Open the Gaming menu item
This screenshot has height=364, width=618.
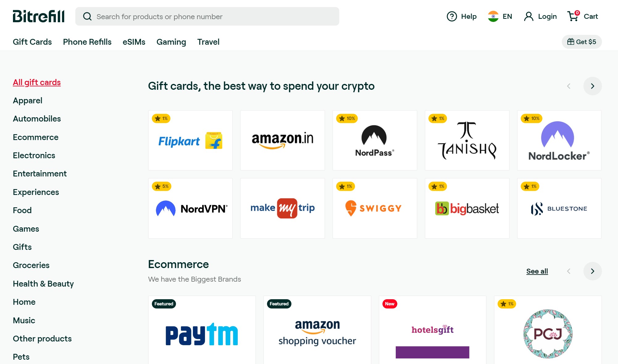(171, 42)
